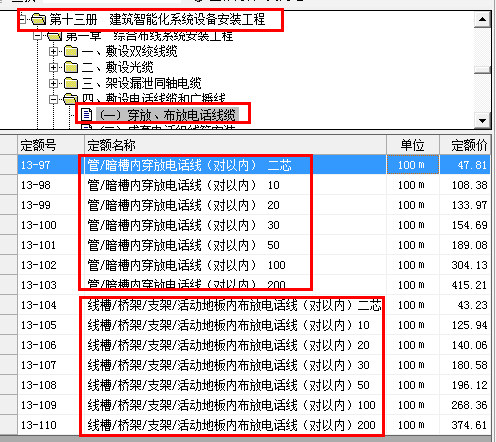The image size is (496, 442).
Task: Select tree item （一）穿放、布放电话线缆
Action: click(x=167, y=115)
